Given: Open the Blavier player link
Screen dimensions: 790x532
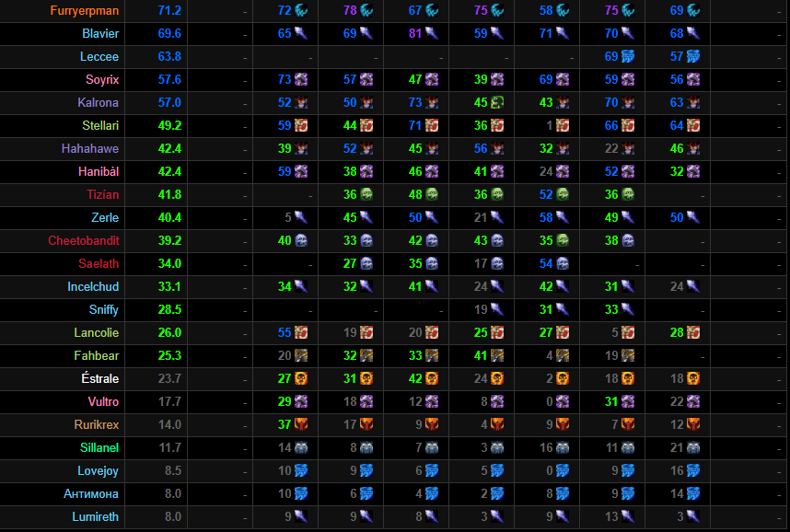Looking at the screenshot, I should [100, 34].
